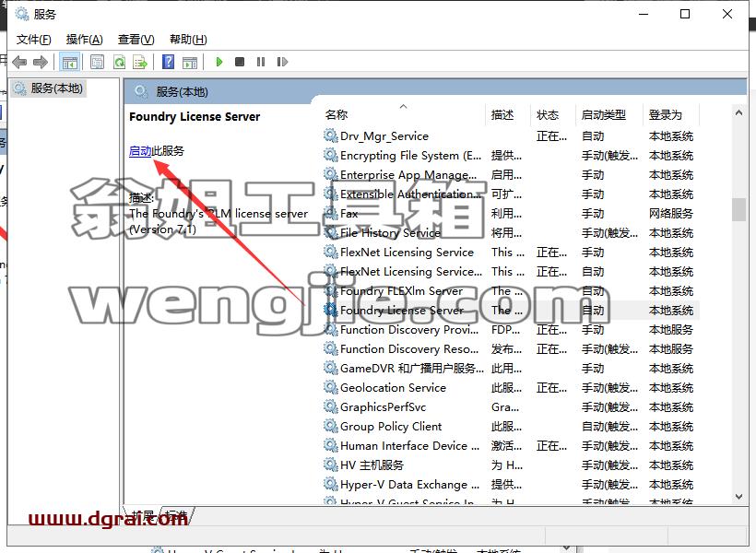This screenshot has width=756, height=553.
Task: Click the Back arrow in the toolbar
Action: click(x=19, y=62)
